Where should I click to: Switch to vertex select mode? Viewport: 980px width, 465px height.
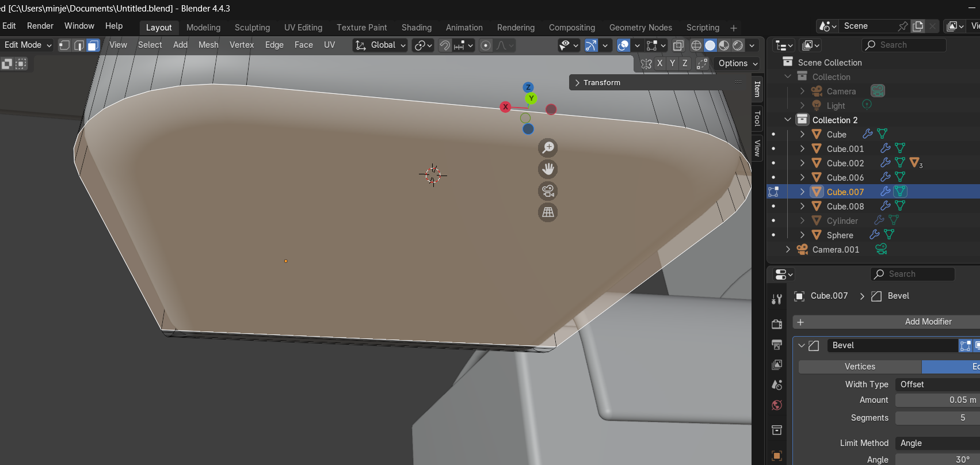point(64,45)
